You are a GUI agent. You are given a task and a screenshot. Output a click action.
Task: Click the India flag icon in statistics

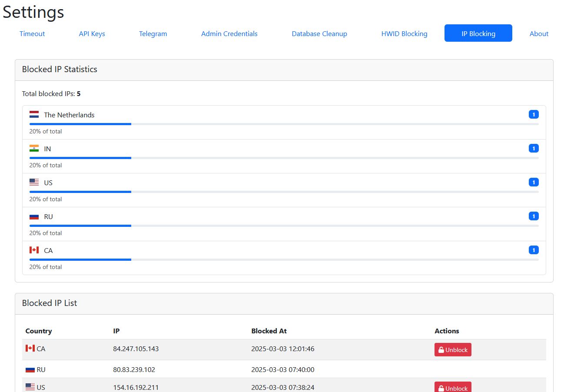click(x=34, y=149)
